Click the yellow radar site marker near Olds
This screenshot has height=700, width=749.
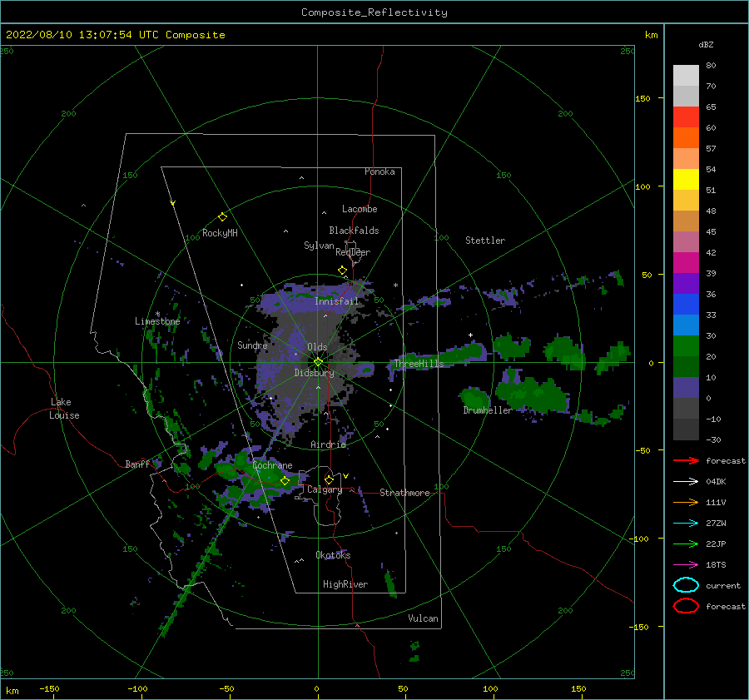318,362
